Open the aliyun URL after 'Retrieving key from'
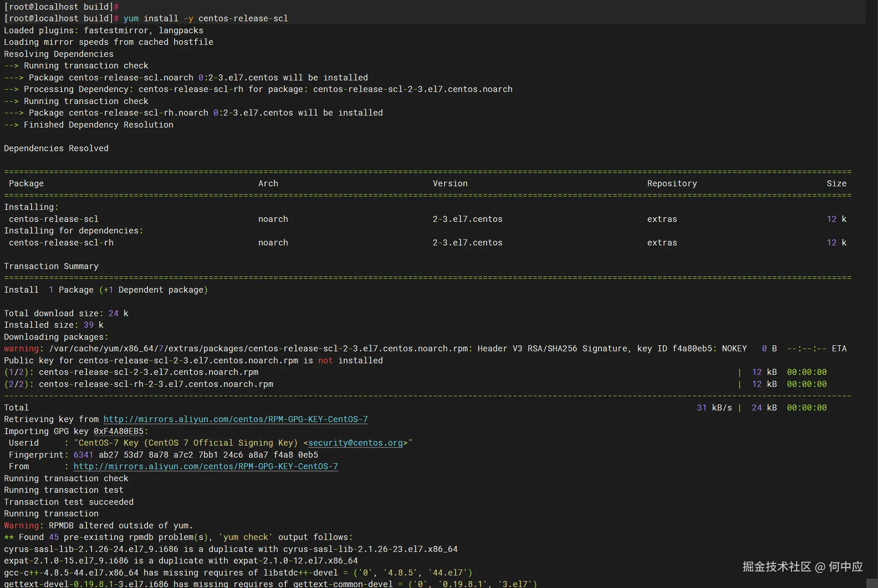Viewport: 878px width, 588px height. (235, 419)
